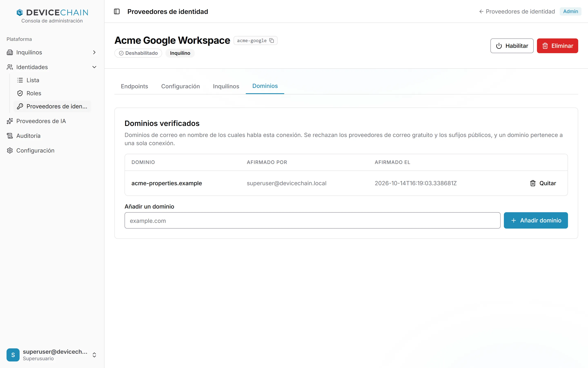Toggle the sidebar panel icon
Image resolution: width=588 pixels, height=368 pixels.
(117, 11)
